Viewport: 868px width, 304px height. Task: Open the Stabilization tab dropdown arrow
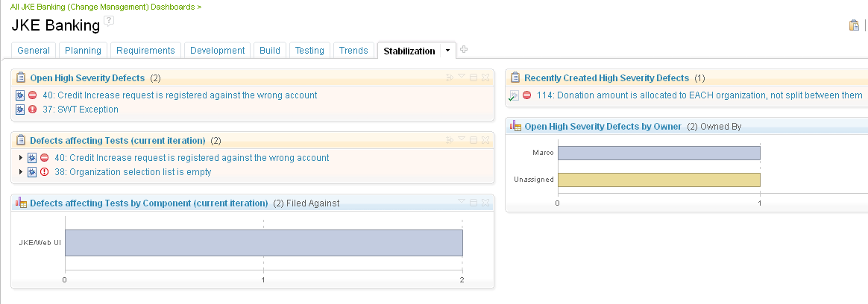click(x=448, y=51)
